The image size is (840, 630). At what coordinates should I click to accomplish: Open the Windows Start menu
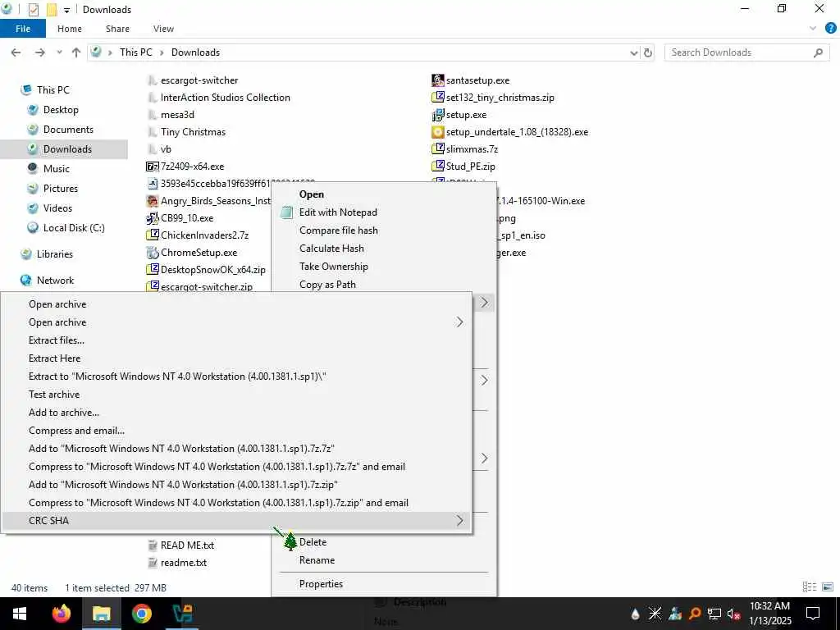20,614
